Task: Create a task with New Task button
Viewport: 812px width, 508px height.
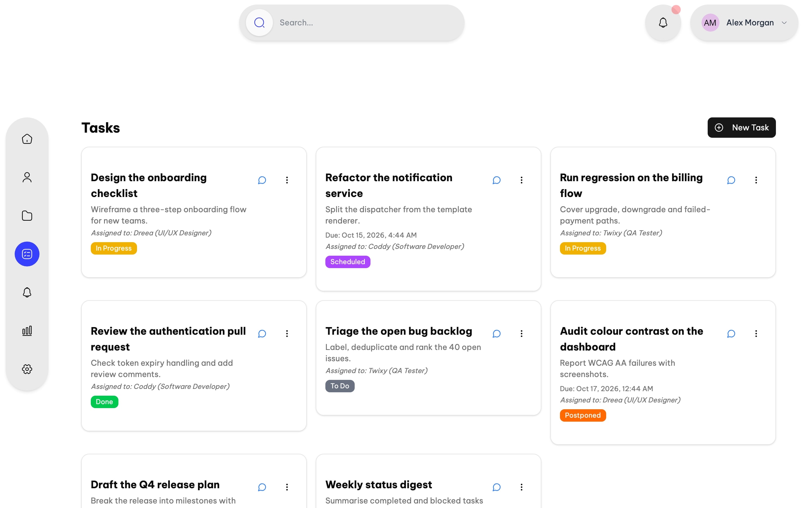Action: pyautogui.click(x=742, y=128)
